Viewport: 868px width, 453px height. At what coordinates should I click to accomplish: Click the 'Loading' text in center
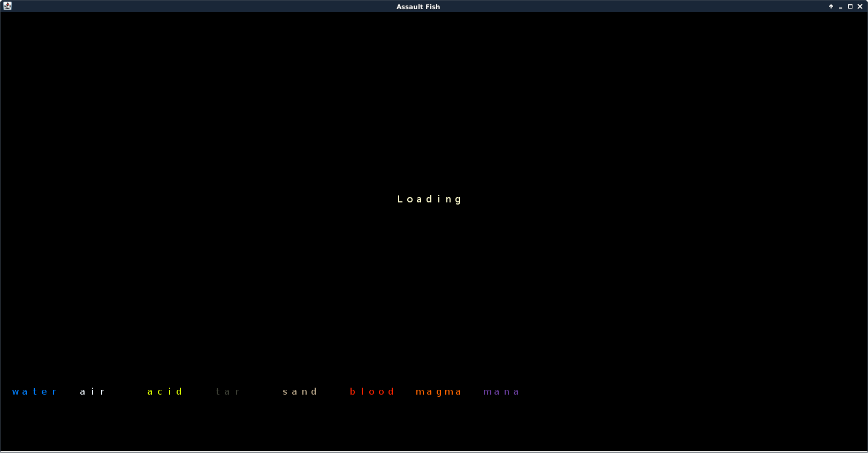430,199
